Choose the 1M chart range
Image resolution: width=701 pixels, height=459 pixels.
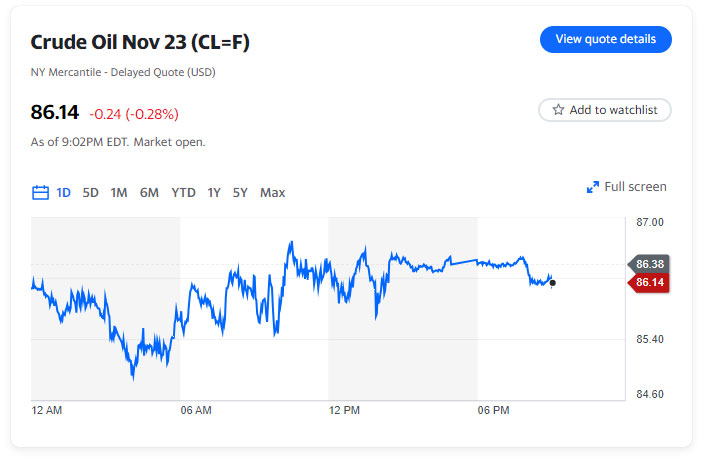pyautogui.click(x=119, y=192)
